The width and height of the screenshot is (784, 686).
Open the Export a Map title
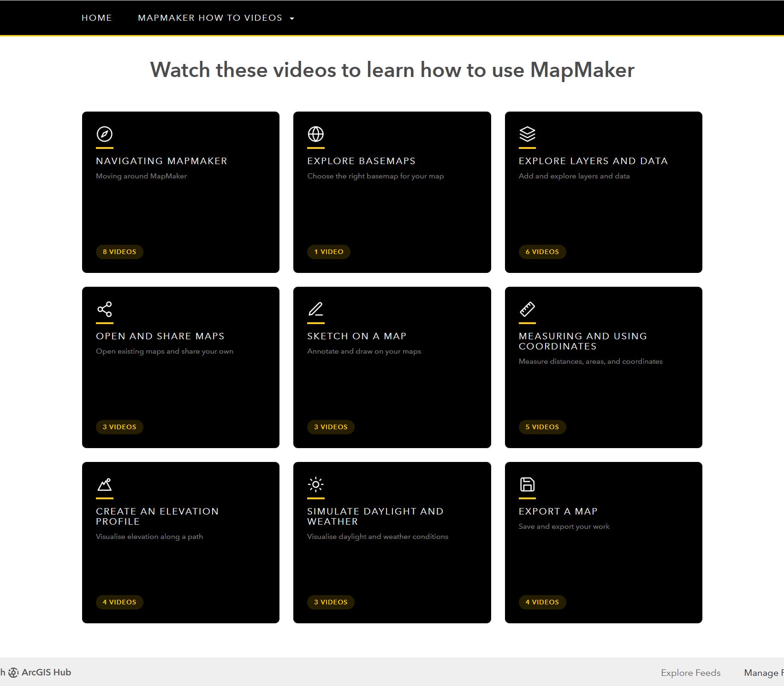(x=558, y=511)
